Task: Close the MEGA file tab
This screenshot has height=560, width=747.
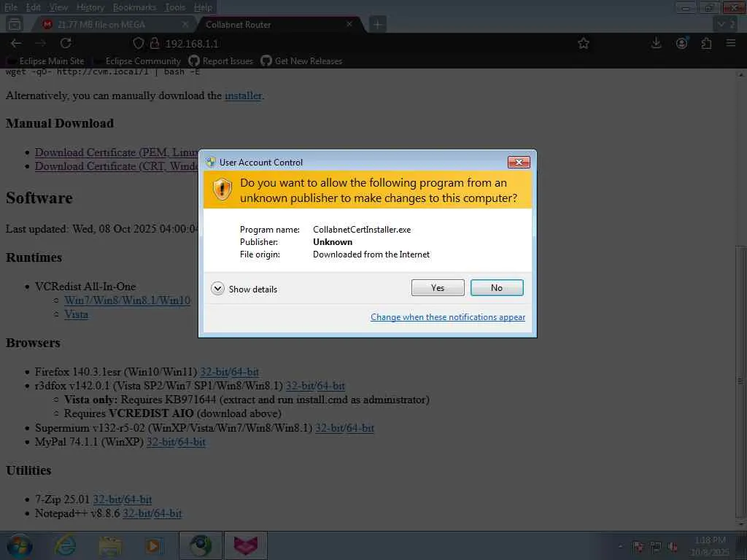Action: 185,24
